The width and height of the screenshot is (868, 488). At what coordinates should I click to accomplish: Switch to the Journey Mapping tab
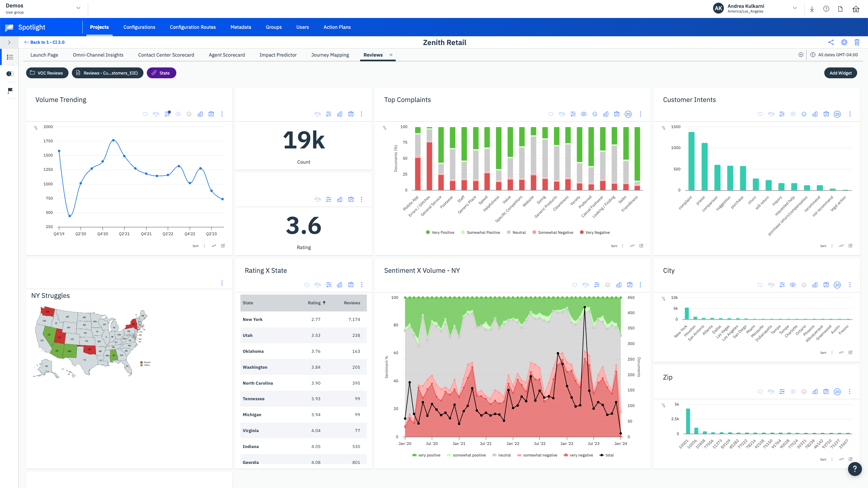[330, 55]
